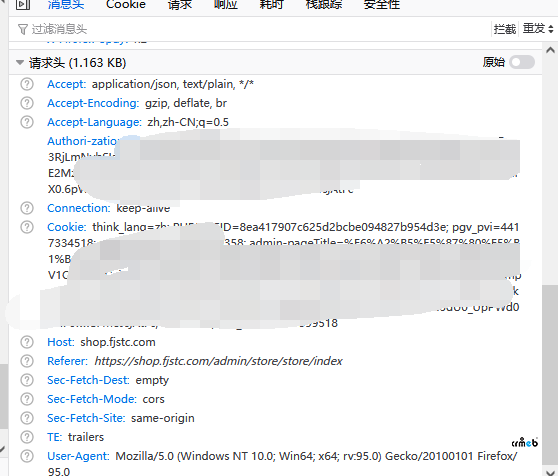Open help icon beside Sec-Fetch-Mode header
Screen dimensions: 558x476
27,399
